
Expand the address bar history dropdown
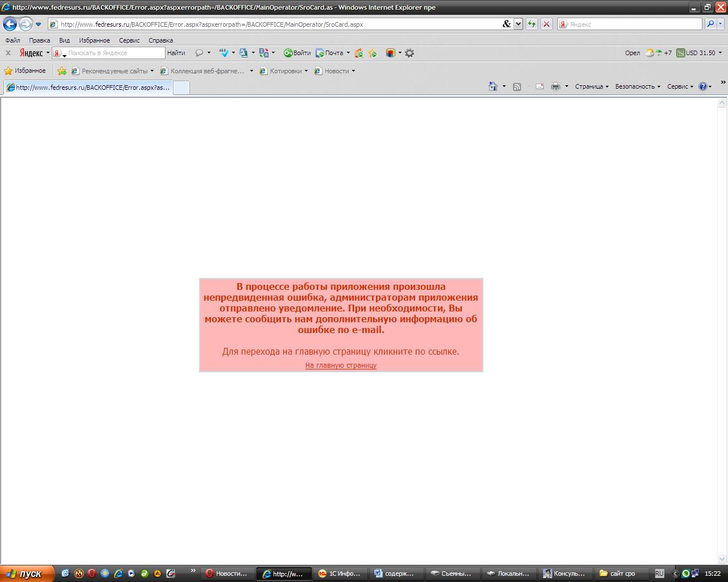[x=518, y=24]
